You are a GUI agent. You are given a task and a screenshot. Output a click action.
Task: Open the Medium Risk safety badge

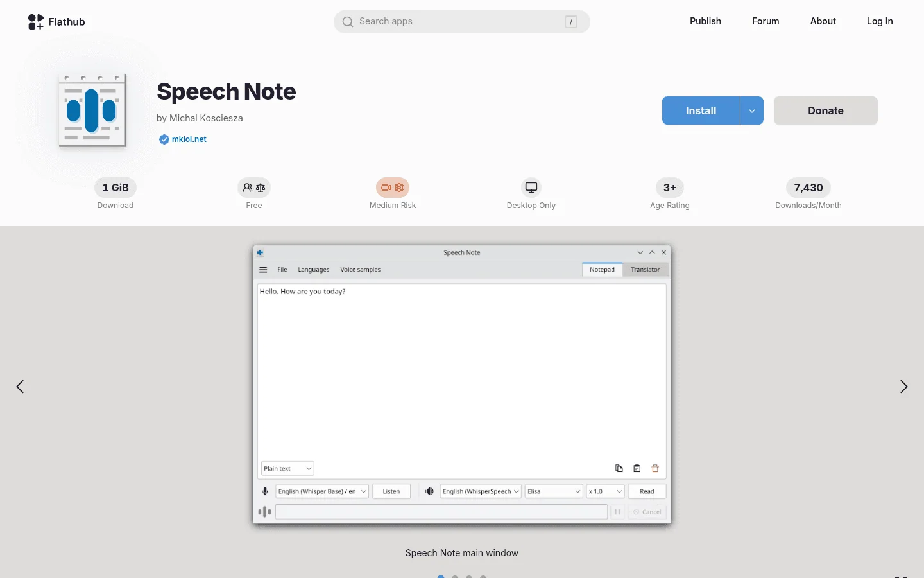(x=393, y=188)
